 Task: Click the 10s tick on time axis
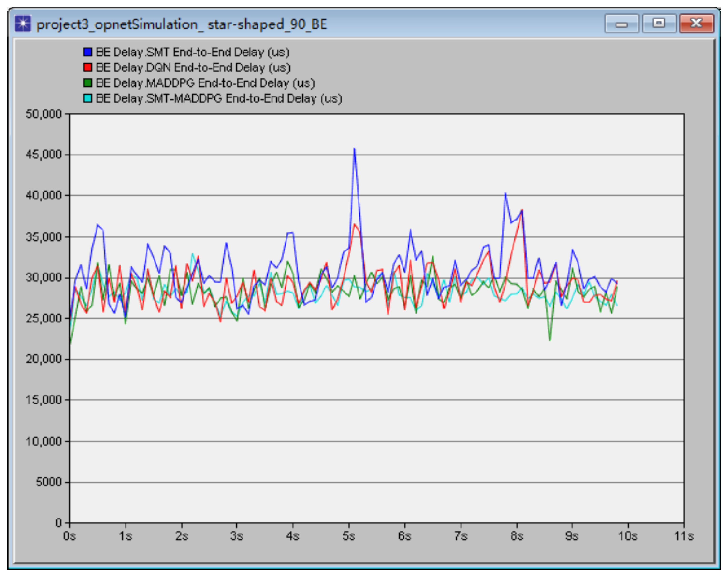(627, 536)
